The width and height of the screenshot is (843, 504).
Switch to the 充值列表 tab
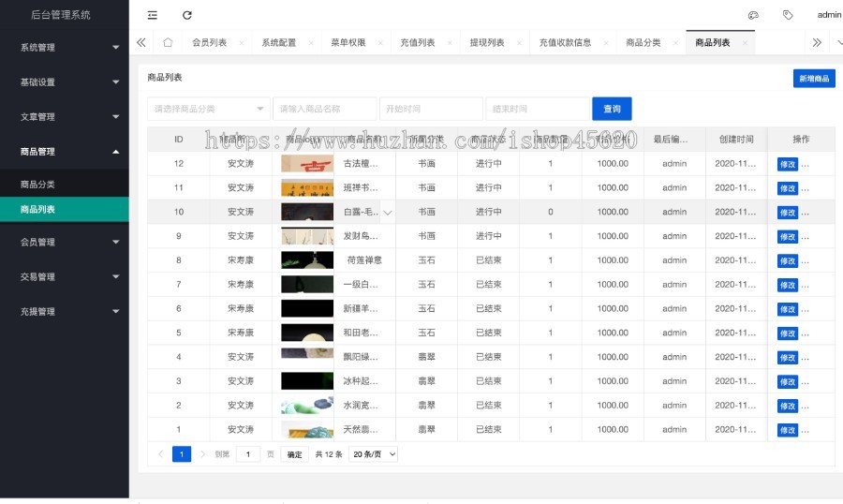click(418, 42)
